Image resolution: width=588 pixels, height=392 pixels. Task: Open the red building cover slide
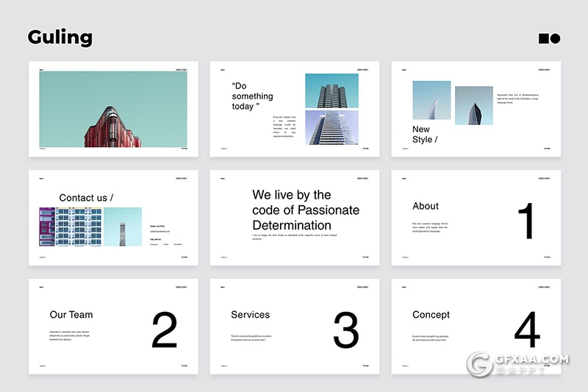[113, 109]
